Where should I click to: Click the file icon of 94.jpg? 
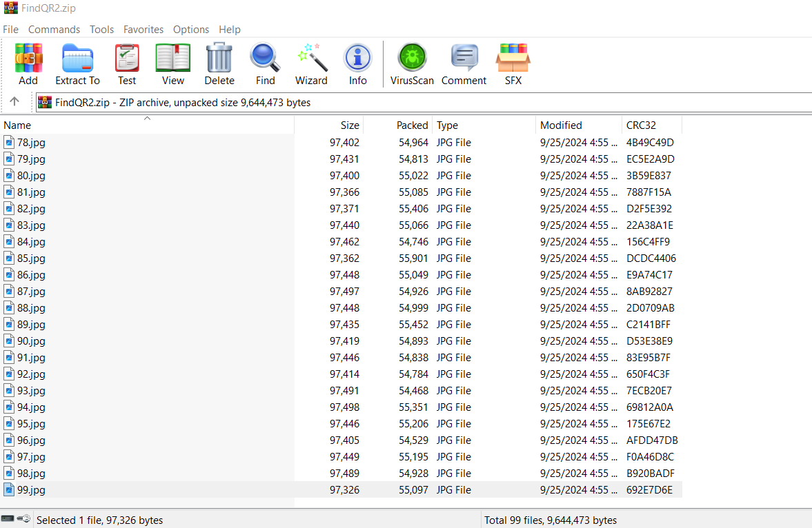[9, 407]
